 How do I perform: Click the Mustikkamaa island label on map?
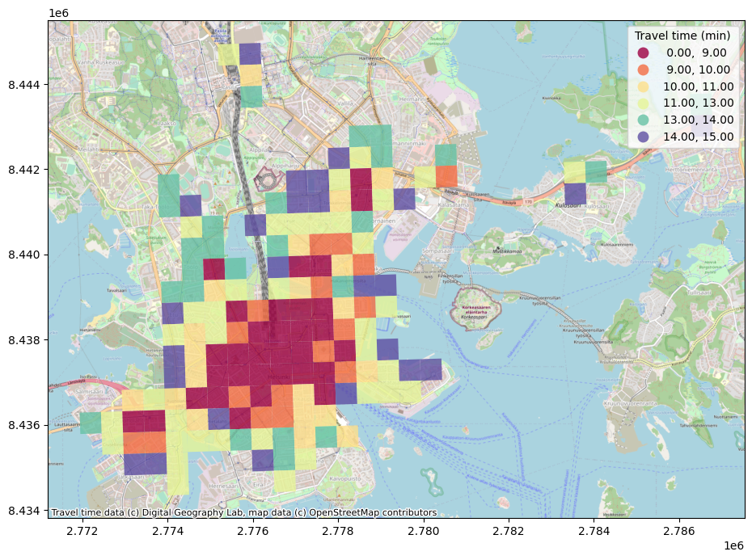point(507,251)
